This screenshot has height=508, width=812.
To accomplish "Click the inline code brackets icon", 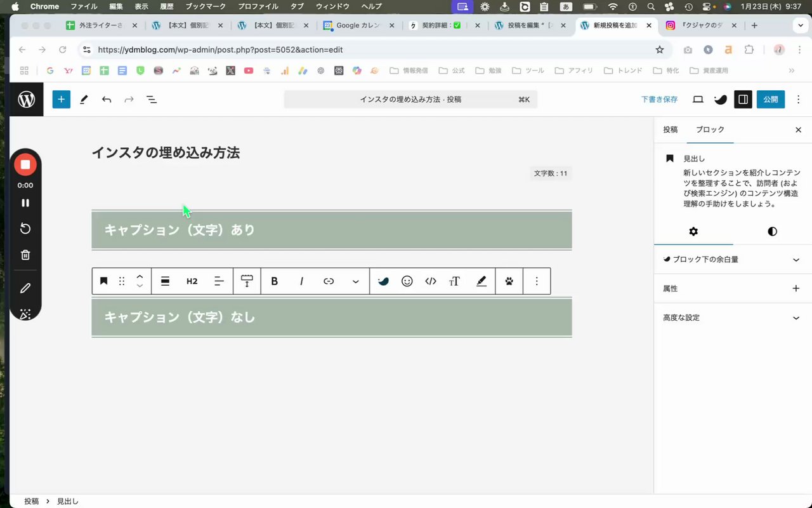I will pos(431,281).
